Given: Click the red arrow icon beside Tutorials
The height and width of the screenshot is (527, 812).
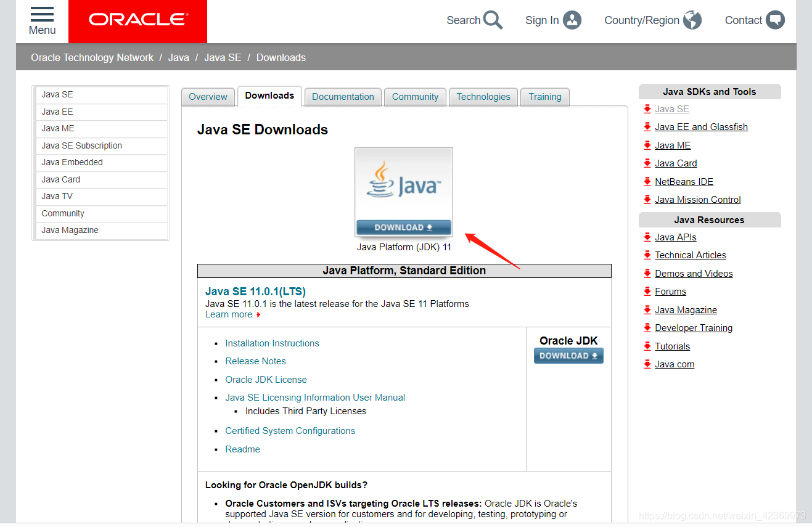Looking at the screenshot, I should coord(647,346).
